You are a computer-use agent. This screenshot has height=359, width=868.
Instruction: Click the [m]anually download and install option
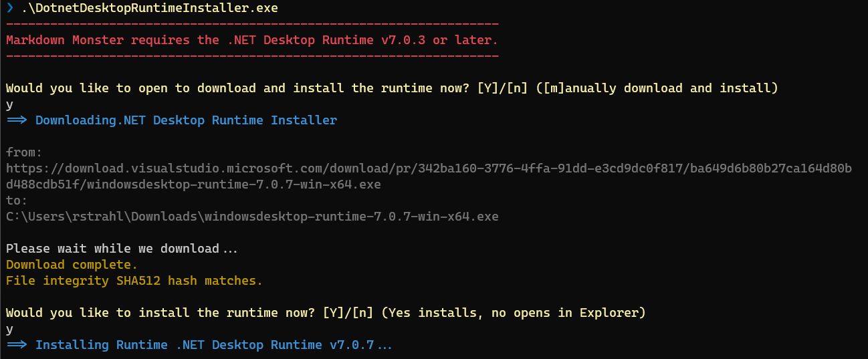click(657, 88)
